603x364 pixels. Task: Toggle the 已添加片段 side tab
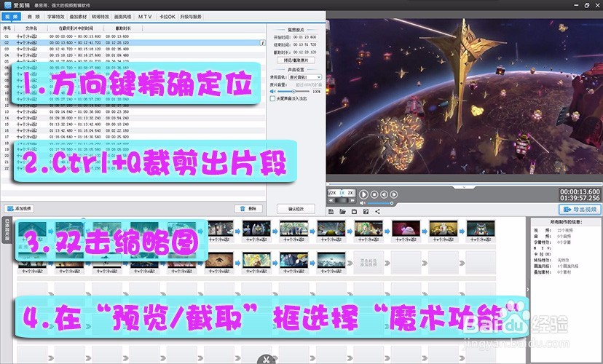click(7, 230)
